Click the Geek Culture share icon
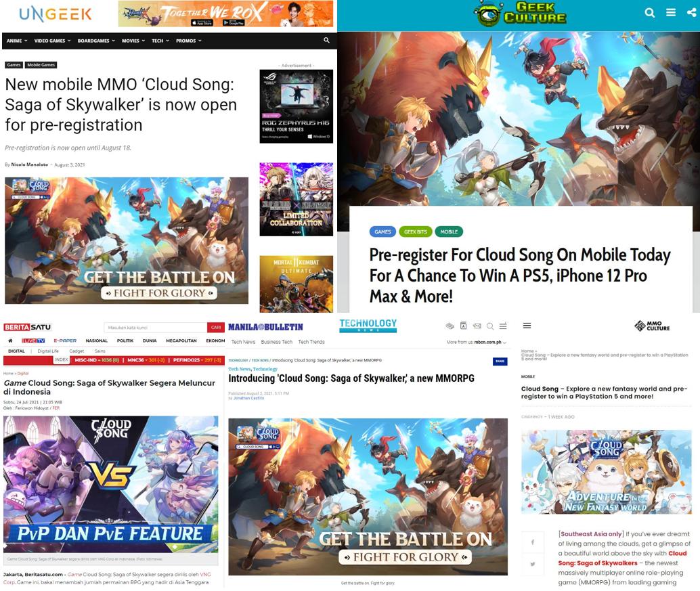700x591 pixels. (x=691, y=13)
